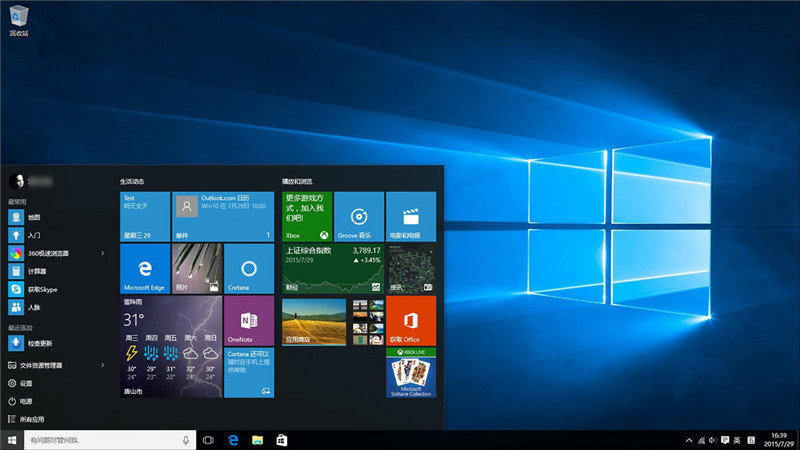Show hidden system tray icons

pyautogui.click(x=689, y=440)
